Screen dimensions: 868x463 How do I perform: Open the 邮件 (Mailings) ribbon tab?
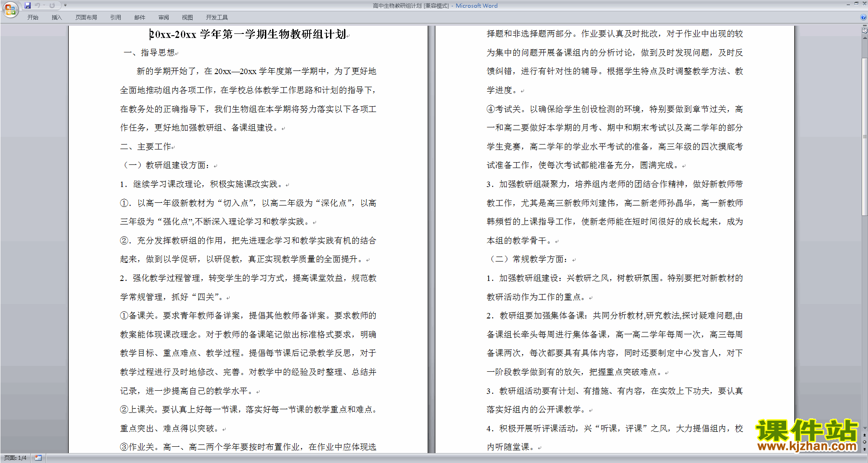click(x=140, y=17)
